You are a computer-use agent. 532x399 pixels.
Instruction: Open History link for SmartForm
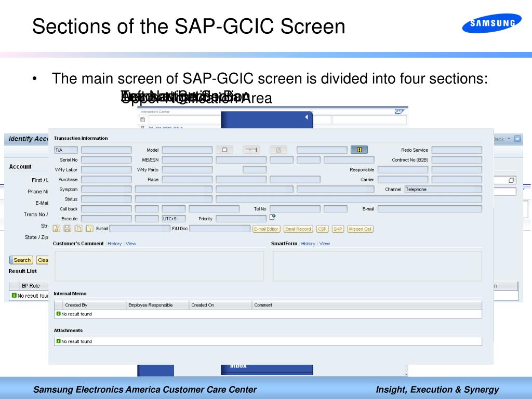pyautogui.click(x=308, y=244)
